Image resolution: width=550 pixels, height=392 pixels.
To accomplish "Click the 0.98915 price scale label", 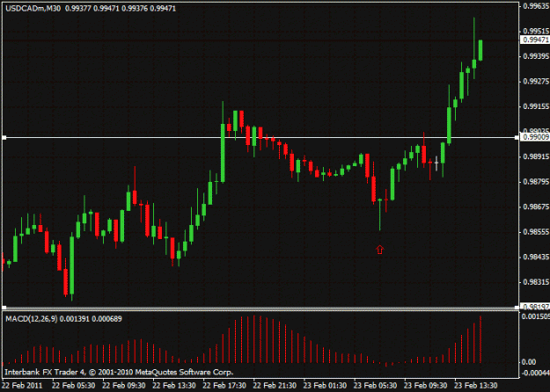I will [x=536, y=156].
